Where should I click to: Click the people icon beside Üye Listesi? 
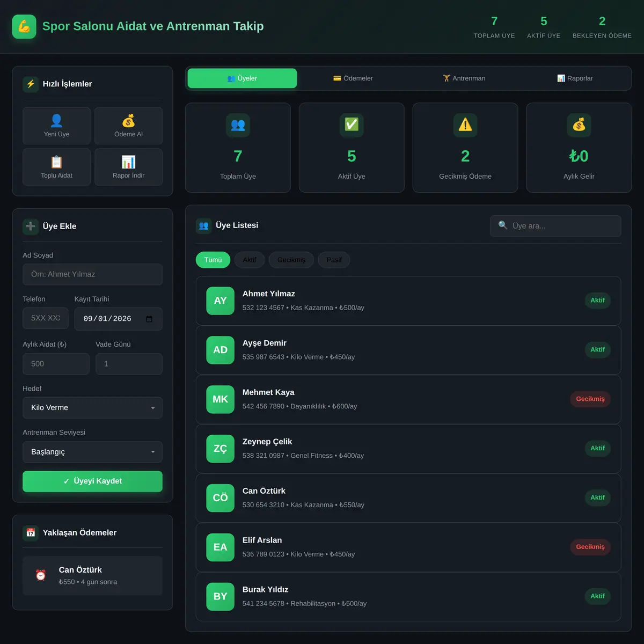[x=203, y=225]
